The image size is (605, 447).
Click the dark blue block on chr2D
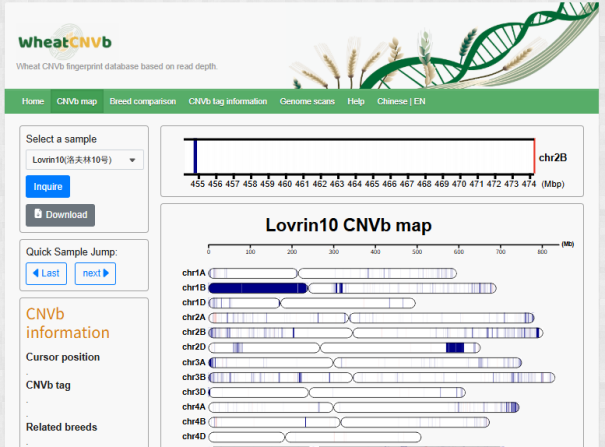coord(455,347)
